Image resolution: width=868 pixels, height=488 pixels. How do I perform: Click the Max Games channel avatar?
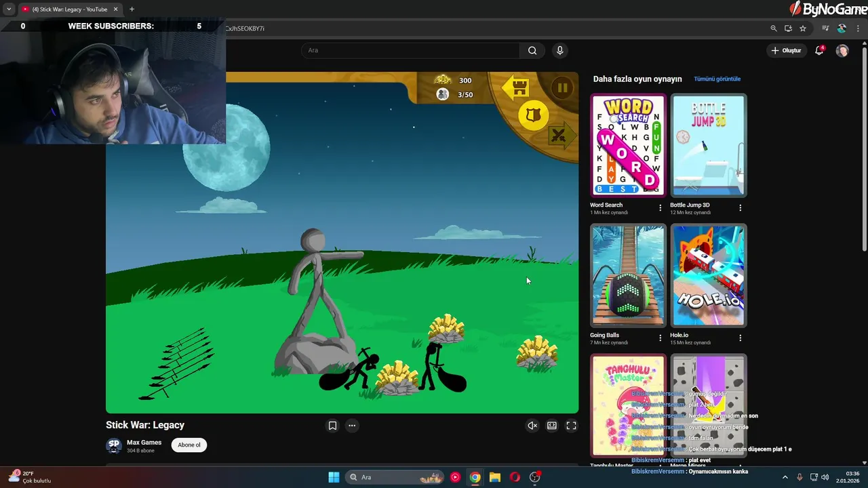114,445
